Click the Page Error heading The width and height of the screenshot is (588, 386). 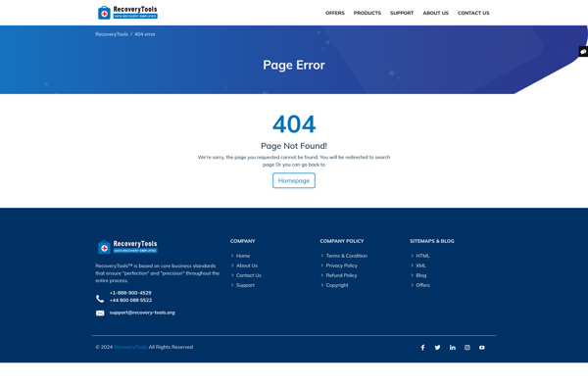pyautogui.click(x=294, y=65)
